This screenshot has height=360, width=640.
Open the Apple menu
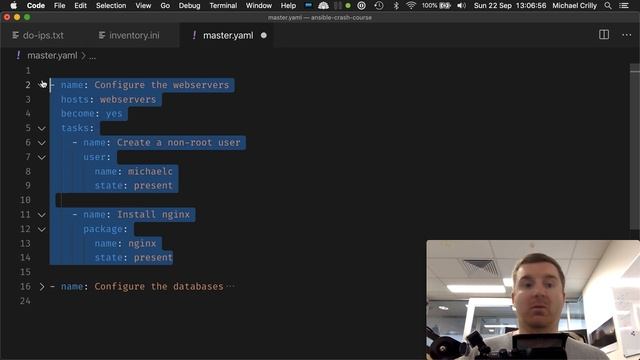pyautogui.click(x=13, y=5)
